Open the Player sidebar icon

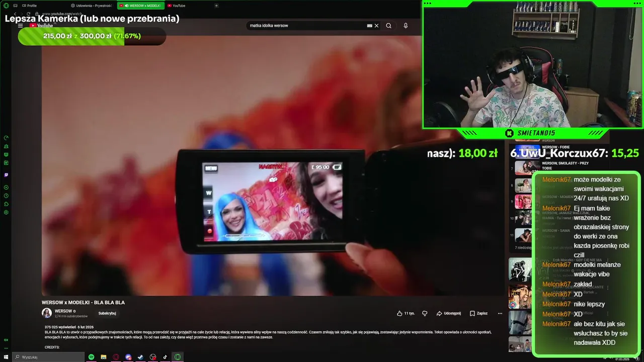(6, 188)
